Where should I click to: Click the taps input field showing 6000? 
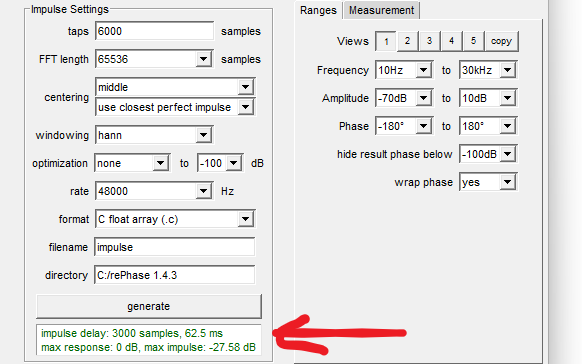click(x=154, y=31)
